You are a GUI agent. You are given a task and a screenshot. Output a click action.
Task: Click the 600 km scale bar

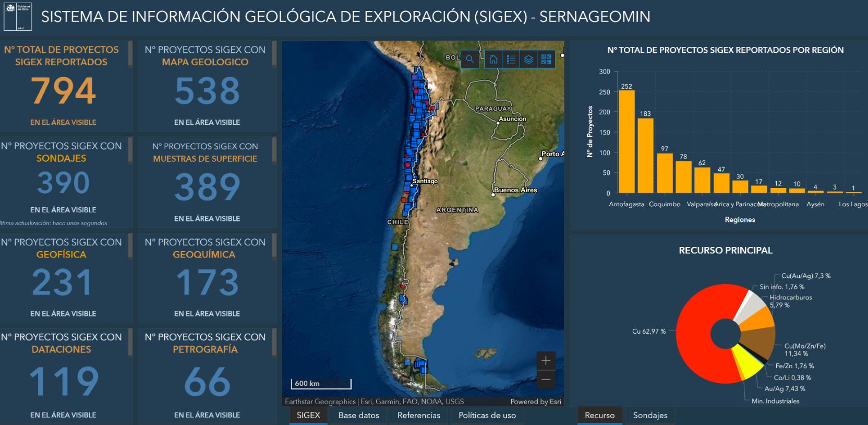point(321,384)
